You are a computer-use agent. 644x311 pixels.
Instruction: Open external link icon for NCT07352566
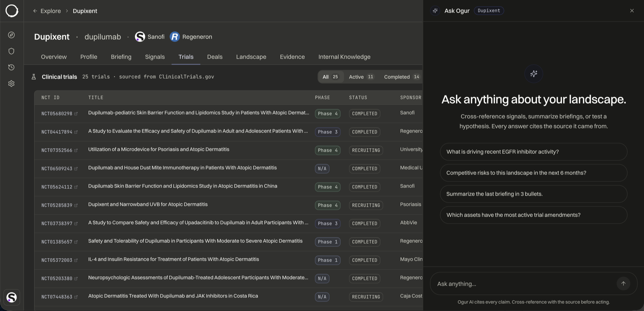coord(76,150)
